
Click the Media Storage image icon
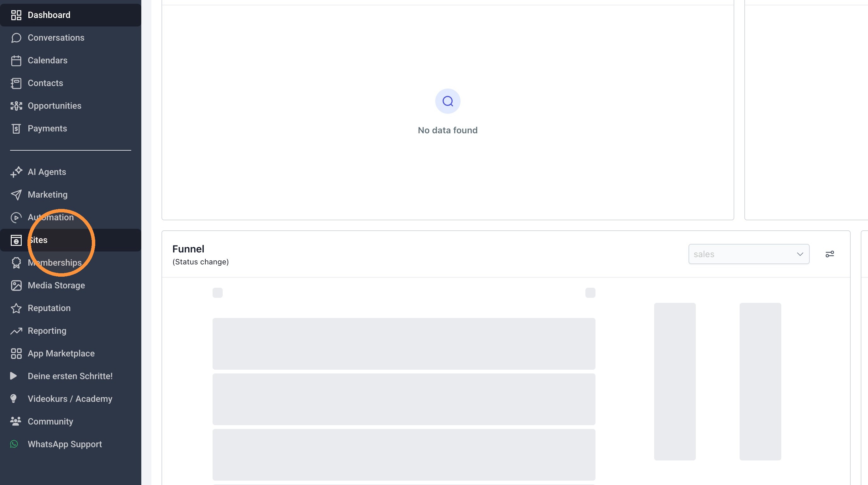click(16, 286)
